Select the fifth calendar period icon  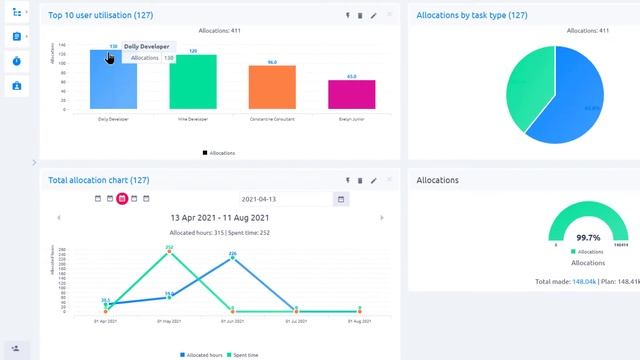coord(146,198)
